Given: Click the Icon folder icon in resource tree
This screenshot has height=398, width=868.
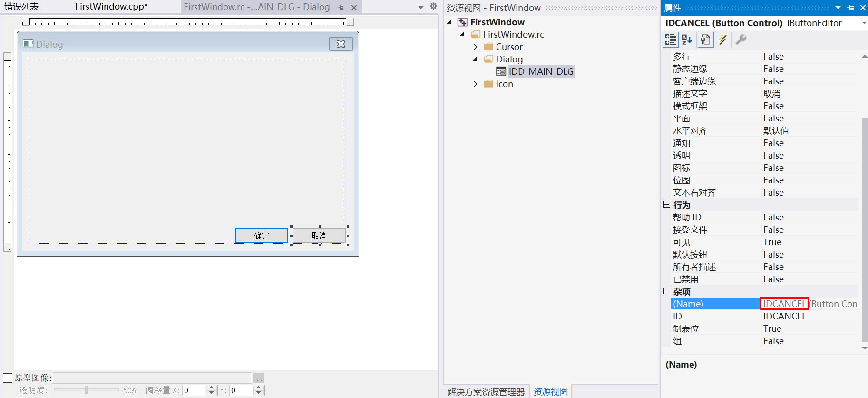Looking at the screenshot, I should (488, 84).
